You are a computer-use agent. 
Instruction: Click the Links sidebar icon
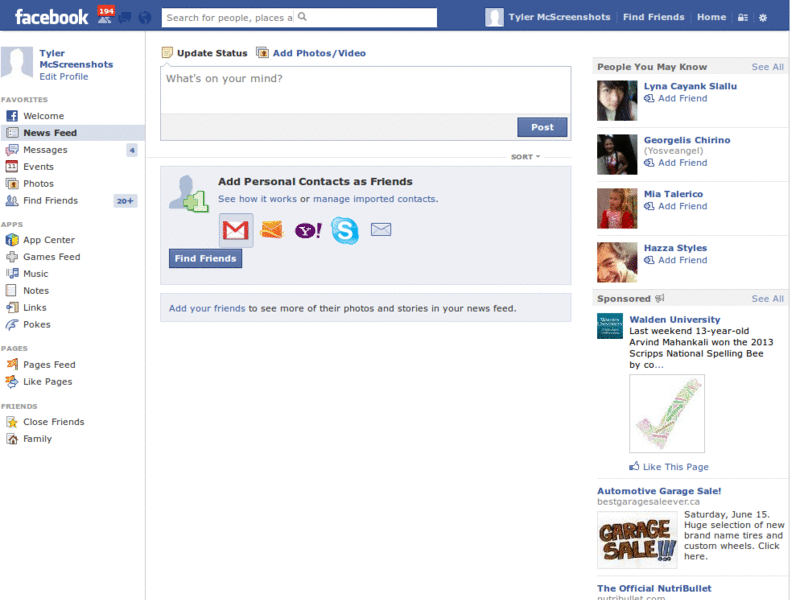coord(12,307)
